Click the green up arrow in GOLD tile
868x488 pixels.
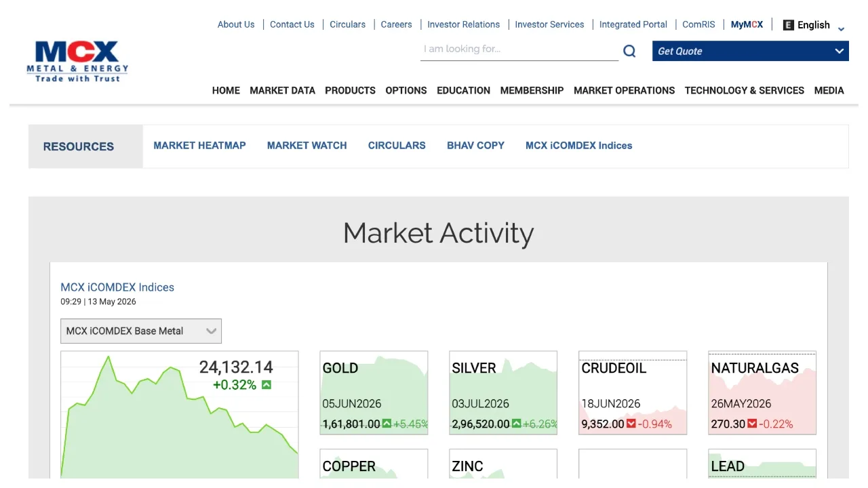click(387, 424)
